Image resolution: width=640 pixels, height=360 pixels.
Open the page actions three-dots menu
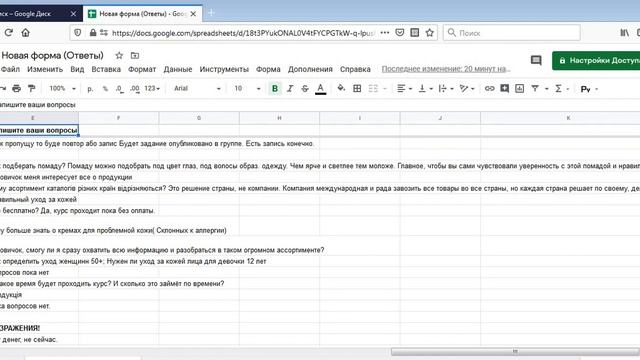coord(384,33)
